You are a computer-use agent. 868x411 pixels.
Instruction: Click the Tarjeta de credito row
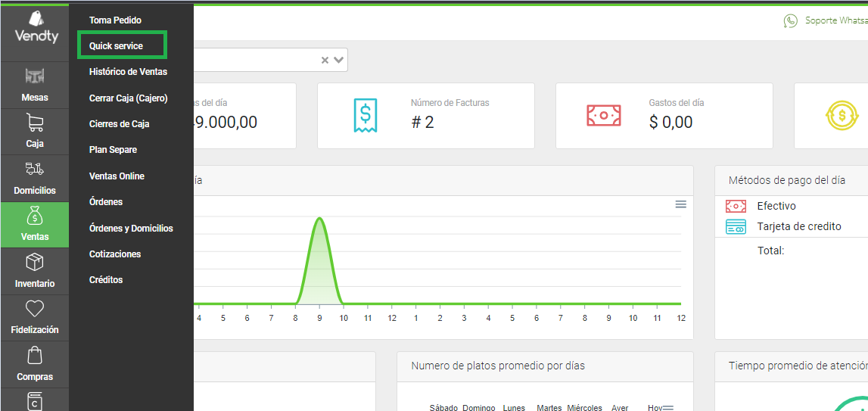(792, 226)
